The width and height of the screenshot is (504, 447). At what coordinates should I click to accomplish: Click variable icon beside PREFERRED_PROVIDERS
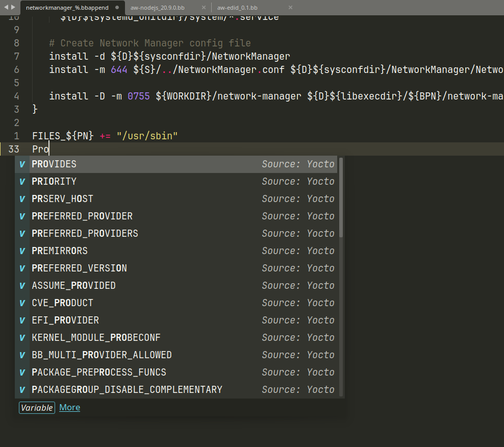pos(22,234)
